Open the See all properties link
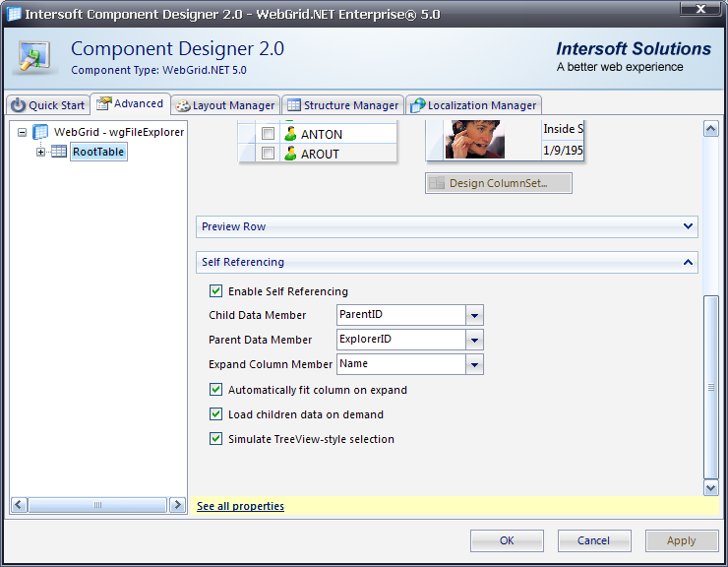The height and width of the screenshot is (567, 728). tap(240, 506)
